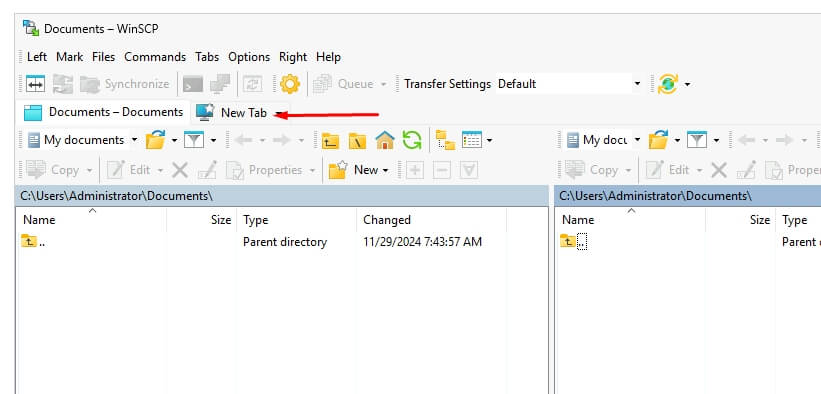This screenshot has height=394, width=821.
Task: Click the right panel Copy button
Action: [x=592, y=170]
